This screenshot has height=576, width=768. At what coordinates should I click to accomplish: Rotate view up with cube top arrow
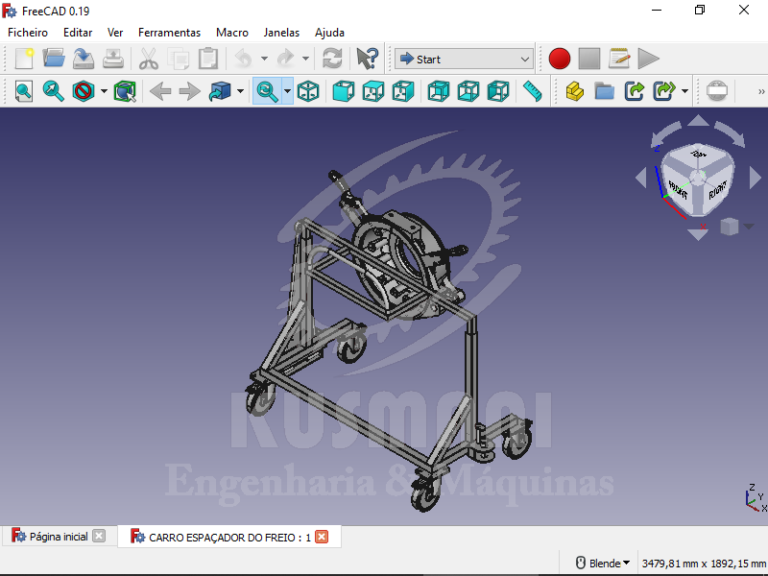click(x=698, y=120)
